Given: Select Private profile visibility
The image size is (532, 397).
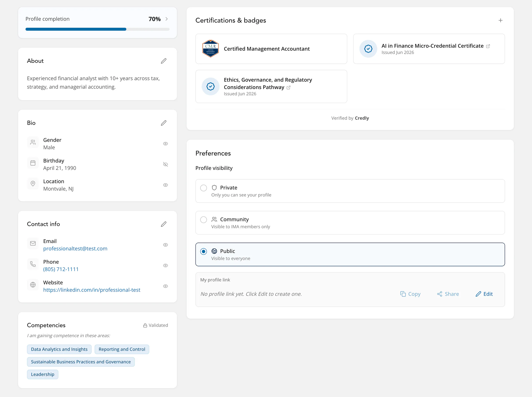Looking at the screenshot, I should pos(350,191).
